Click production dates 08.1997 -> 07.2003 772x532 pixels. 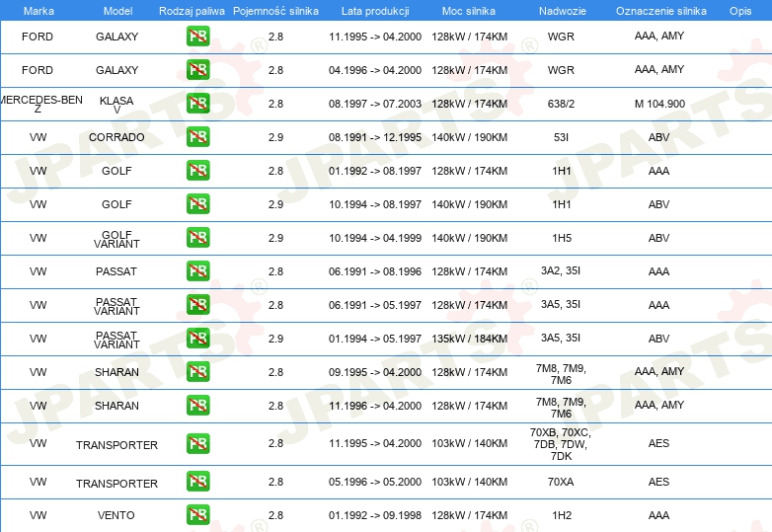click(375, 104)
